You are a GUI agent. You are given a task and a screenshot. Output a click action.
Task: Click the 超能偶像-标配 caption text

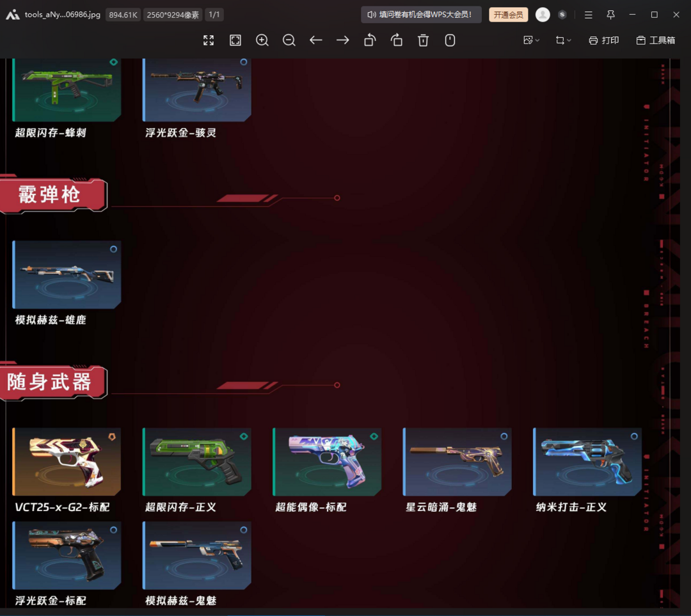coord(311,507)
